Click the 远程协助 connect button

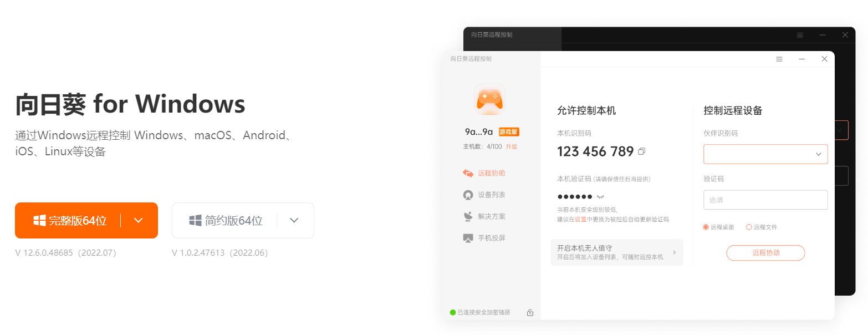tap(765, 253)
